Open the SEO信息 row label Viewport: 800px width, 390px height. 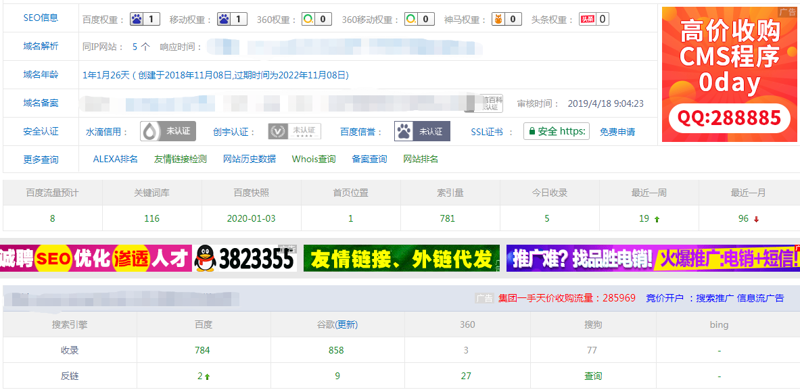click(41, 18)
